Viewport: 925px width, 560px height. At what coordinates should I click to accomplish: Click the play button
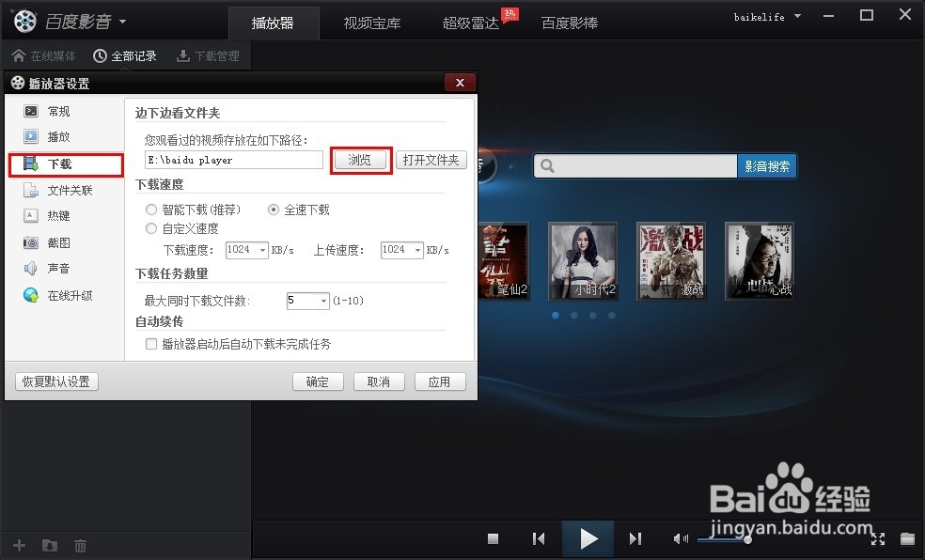coord(588,538)
